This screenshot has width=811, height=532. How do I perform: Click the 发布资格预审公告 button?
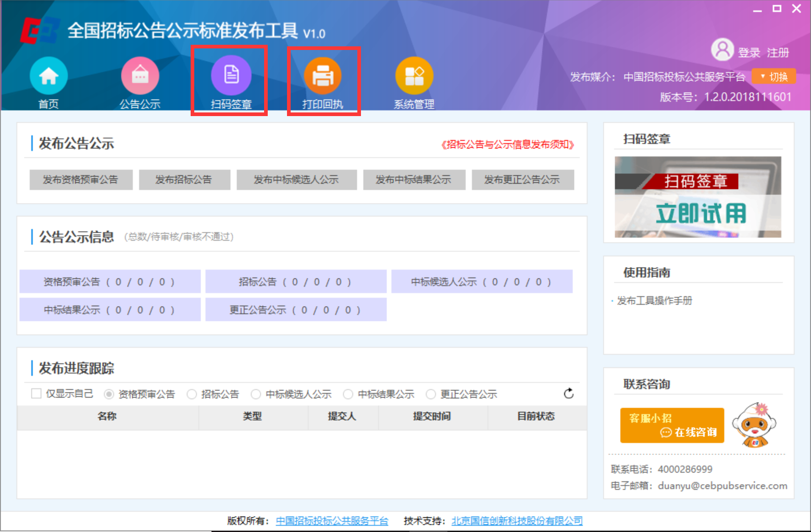(81, 180)
